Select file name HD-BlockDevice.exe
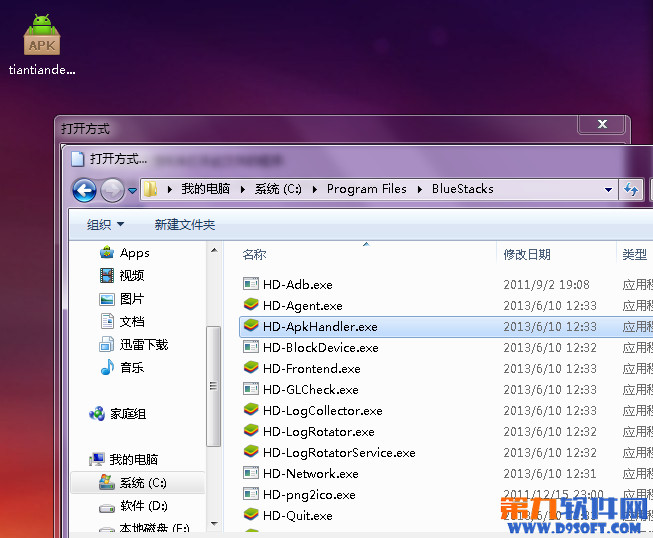The image size is (653, 538). (321, 348)
